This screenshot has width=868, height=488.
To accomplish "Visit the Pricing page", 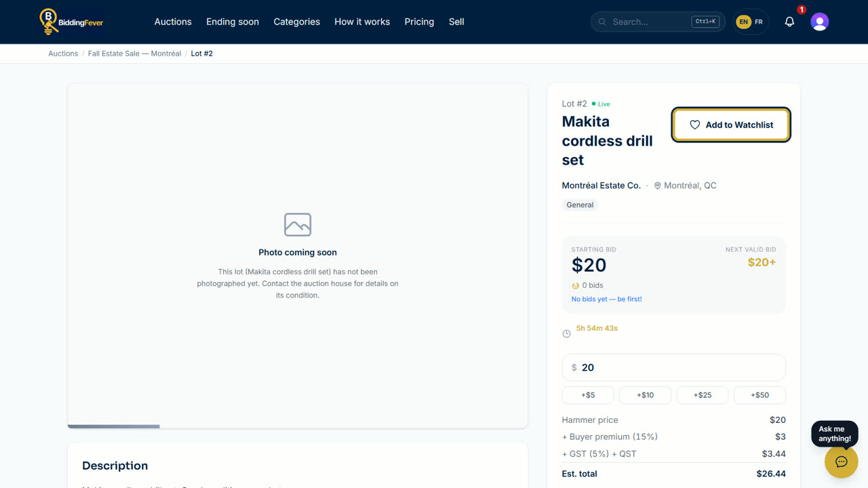I will [x=419, y=22].
